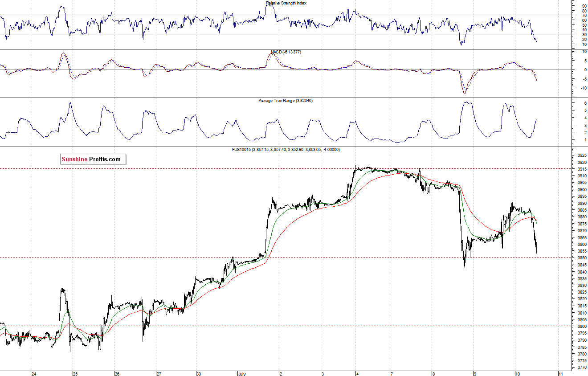Click the 3900 price axis label
Viewport: 588px width, 376px height.
pos(581,189)
